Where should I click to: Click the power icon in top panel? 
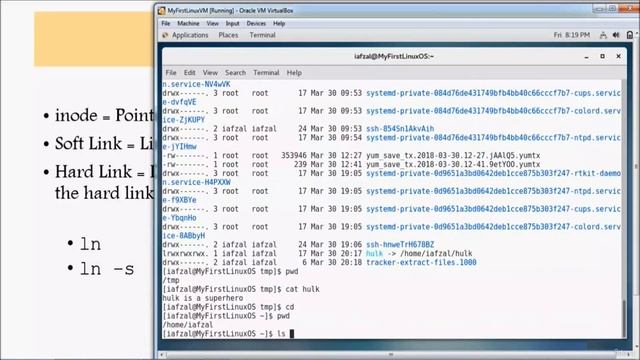[630, 36]
